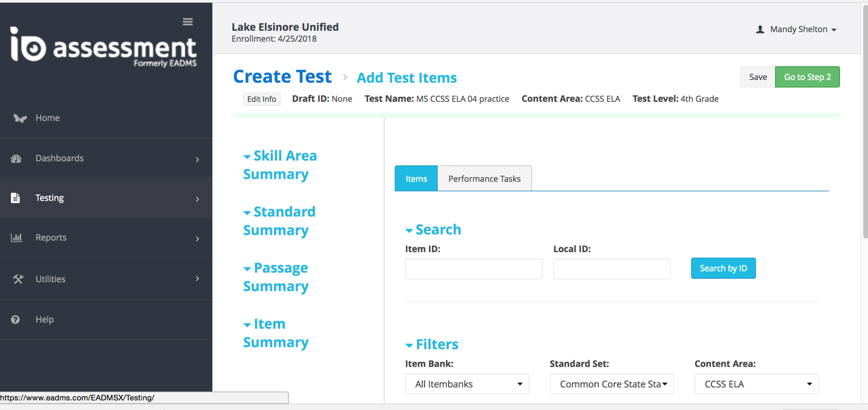This screenshot has height=410, width=868.
Task: Click the Help question mark icon
Action: tap(15, 320)
